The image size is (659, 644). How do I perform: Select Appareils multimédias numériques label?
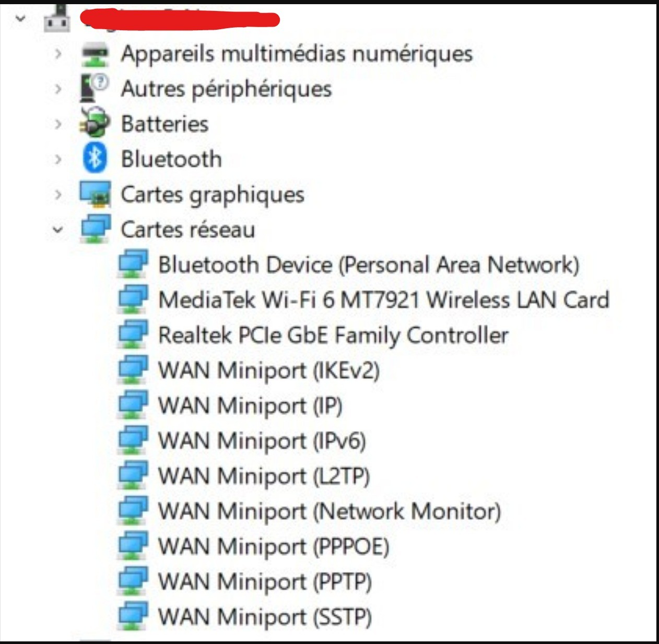(x=297, y=54)
